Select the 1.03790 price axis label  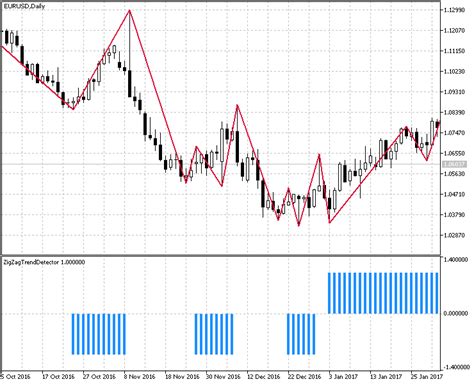pyautogui.click(x=455, y=215)
